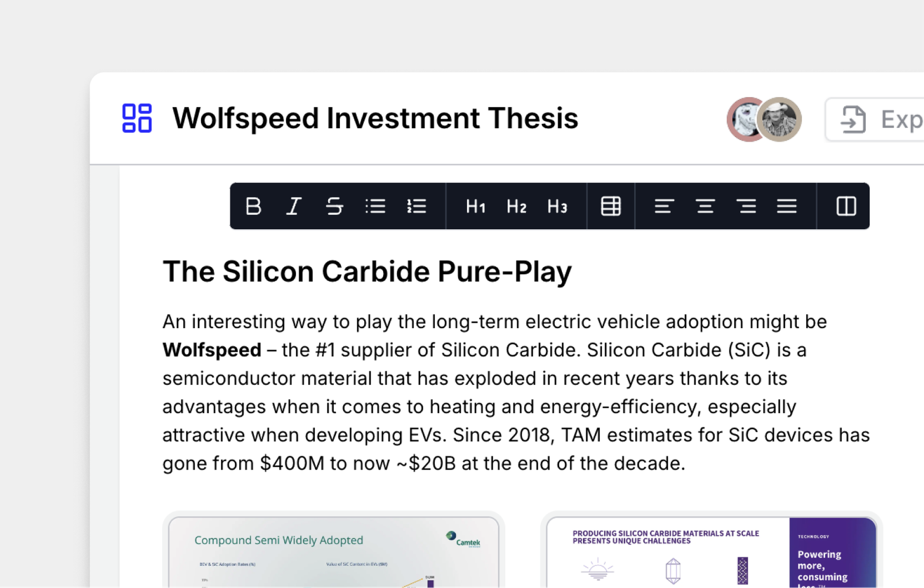Select the Wolfspeed Investment Thesis title
The height and width of the screenshot is (588, 924).
point(375,118)
